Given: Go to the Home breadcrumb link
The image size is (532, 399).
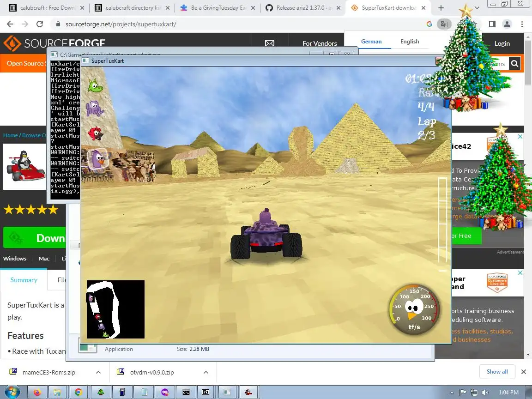Looking at the screenshot, I should (11, 135).
